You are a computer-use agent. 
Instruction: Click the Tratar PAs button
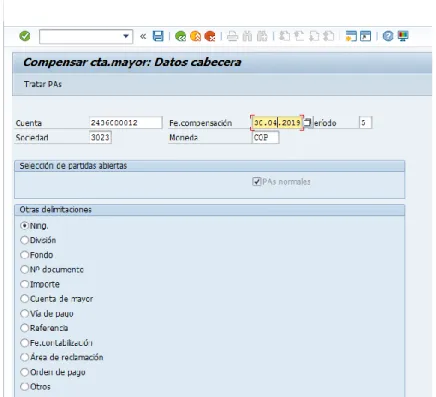[43, 84]
